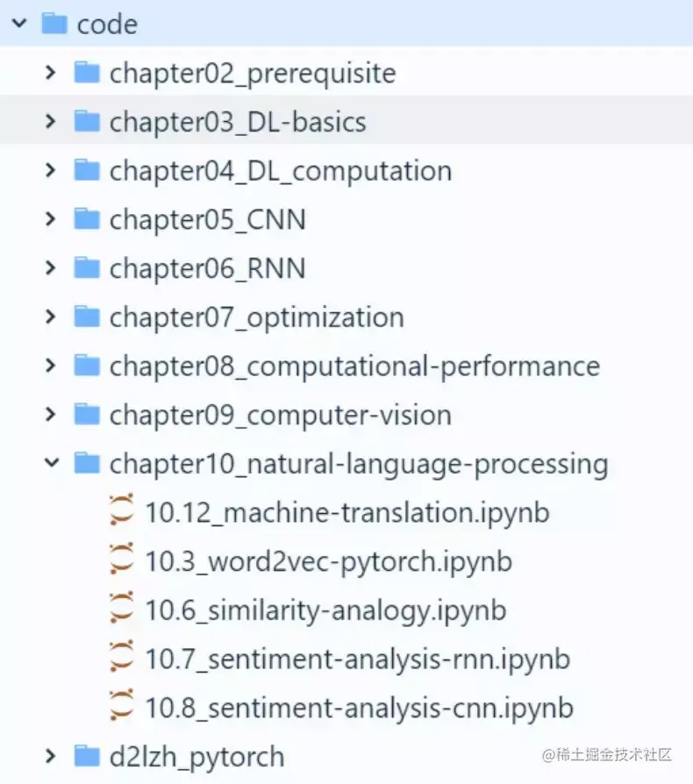
Task: Click chapter09_computer-vision folder icon
Action: tap(87, 414)
